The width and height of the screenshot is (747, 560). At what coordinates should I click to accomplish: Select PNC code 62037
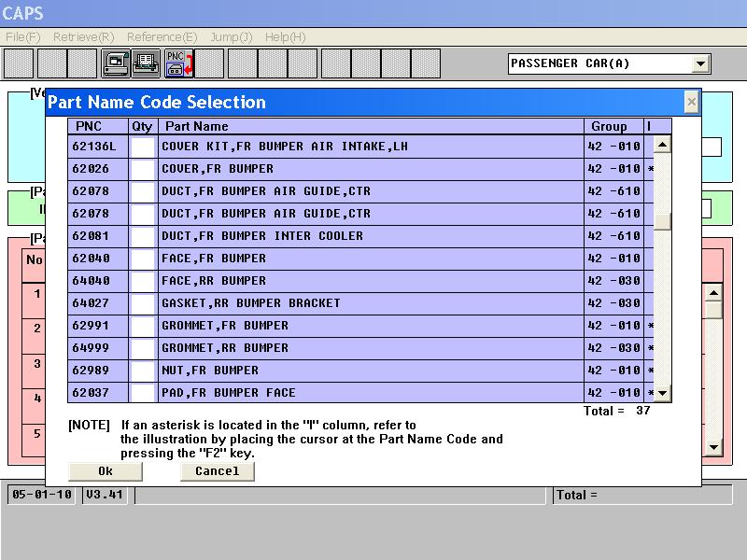91,393
